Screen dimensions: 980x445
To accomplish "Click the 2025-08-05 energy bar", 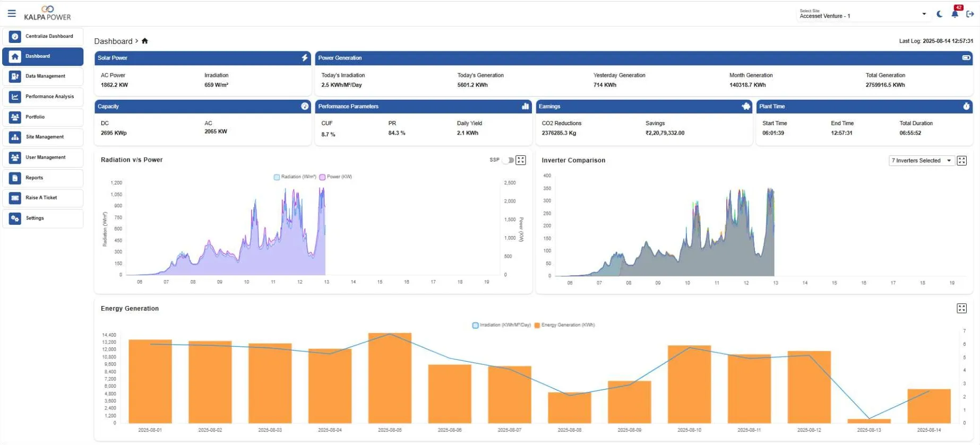I will click(390, 378).
